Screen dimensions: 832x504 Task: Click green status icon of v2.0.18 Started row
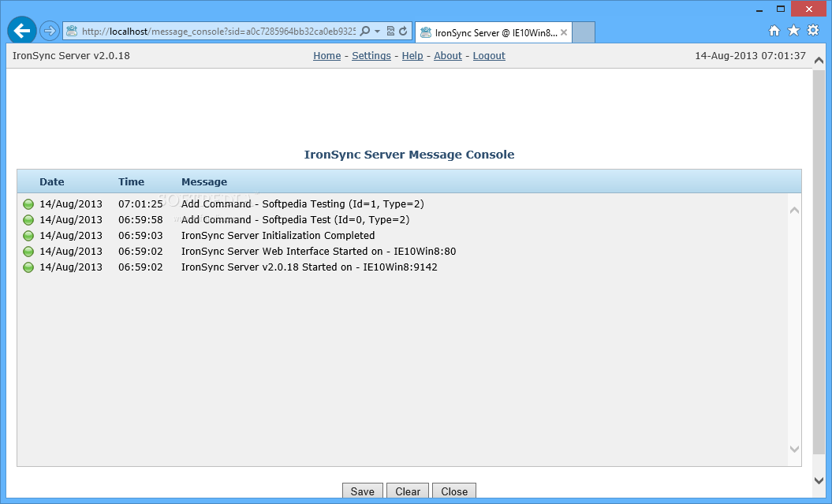point(28,267)
